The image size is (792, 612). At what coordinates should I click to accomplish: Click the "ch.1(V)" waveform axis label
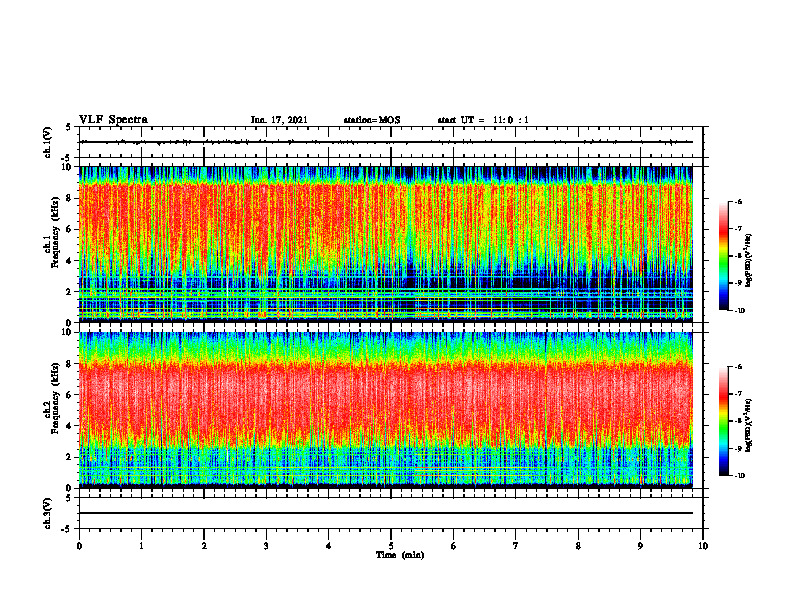click(48, 142)
